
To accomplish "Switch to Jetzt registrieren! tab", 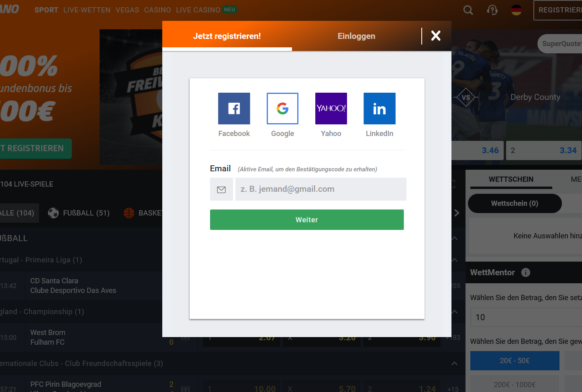I will click(227, 36).
